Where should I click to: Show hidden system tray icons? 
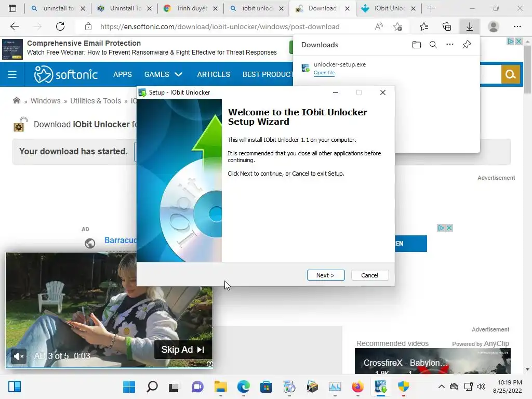[x=442, y=387]
